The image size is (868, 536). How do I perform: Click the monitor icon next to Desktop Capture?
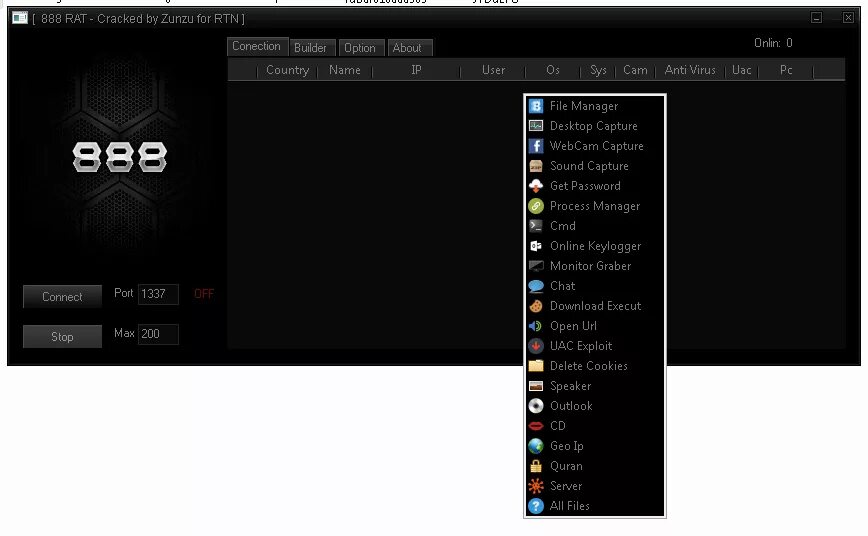536,126
